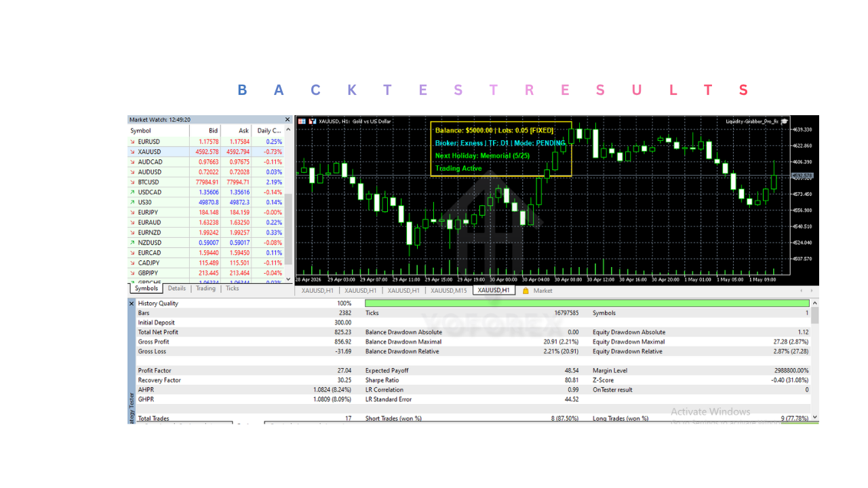Click the tester report scroll down arrow

[x=815, y=418]
